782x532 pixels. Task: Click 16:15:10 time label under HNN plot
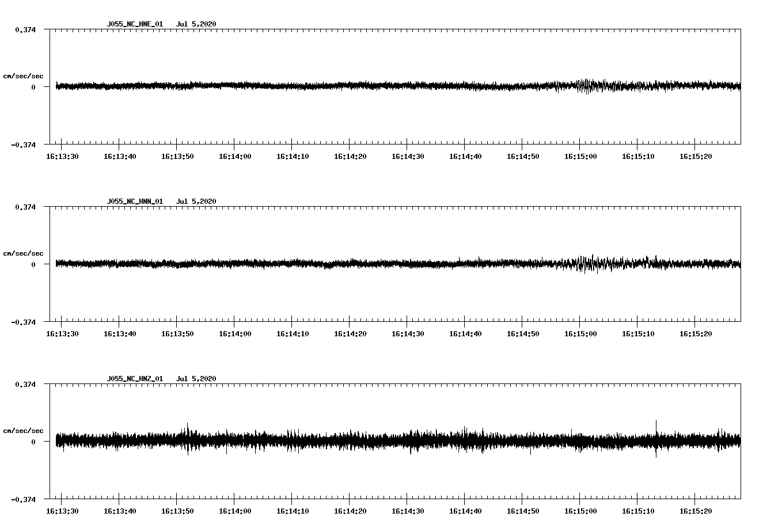click(638, 334)
